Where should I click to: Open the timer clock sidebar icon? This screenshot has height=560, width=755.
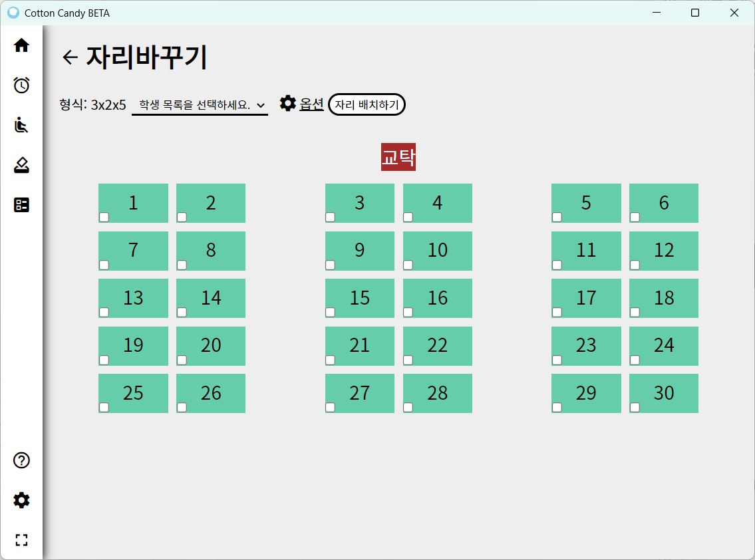pyautogui.click(x=21, y=85)
